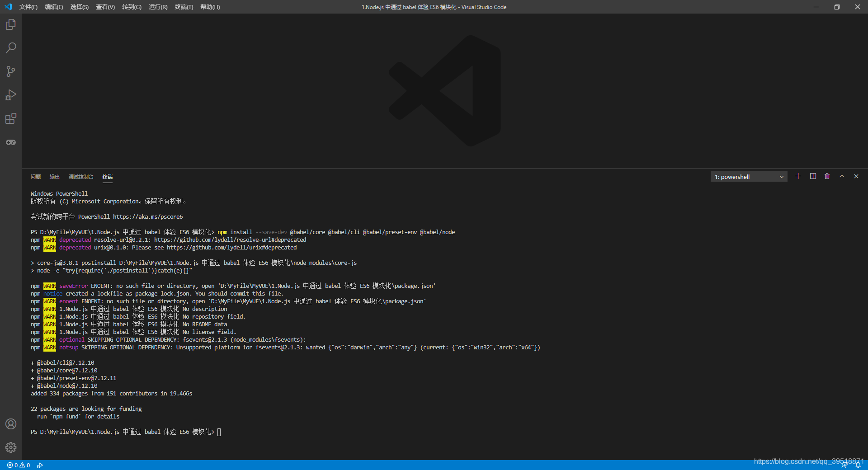Close the terminal panel
The width and height of the screenshot is (868, 470).
[856, 176]
